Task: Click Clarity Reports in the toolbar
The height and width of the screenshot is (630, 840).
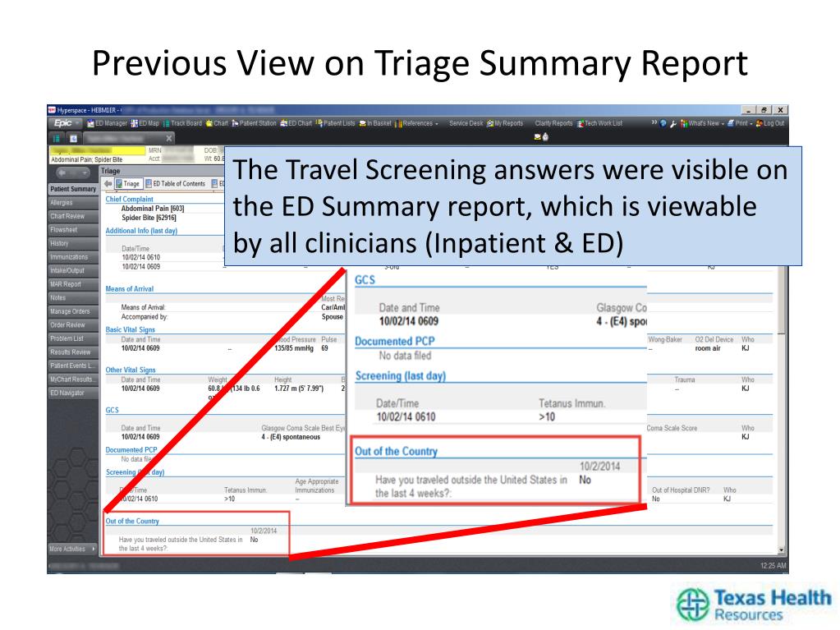Action: pos(553,123)
